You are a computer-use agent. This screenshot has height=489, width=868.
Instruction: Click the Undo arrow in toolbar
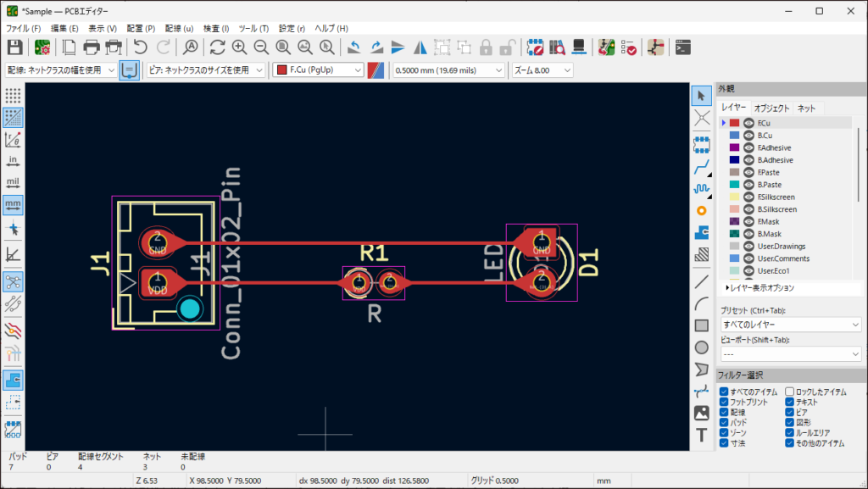141,47
